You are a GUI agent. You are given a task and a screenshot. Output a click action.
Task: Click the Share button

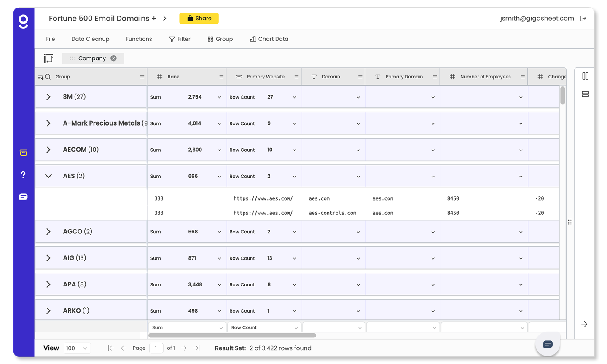tap(199, 18)
